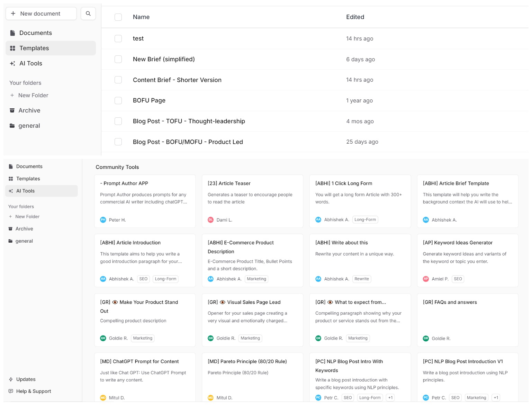
Task: Open the general folder in lower sidebar
Action: click(41, 241)
